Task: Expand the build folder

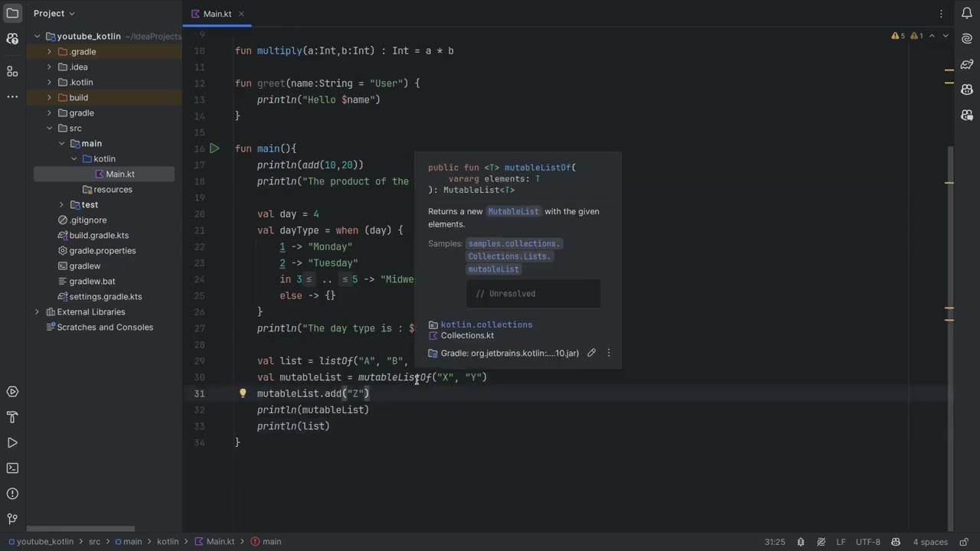Action: pos(49,97)
